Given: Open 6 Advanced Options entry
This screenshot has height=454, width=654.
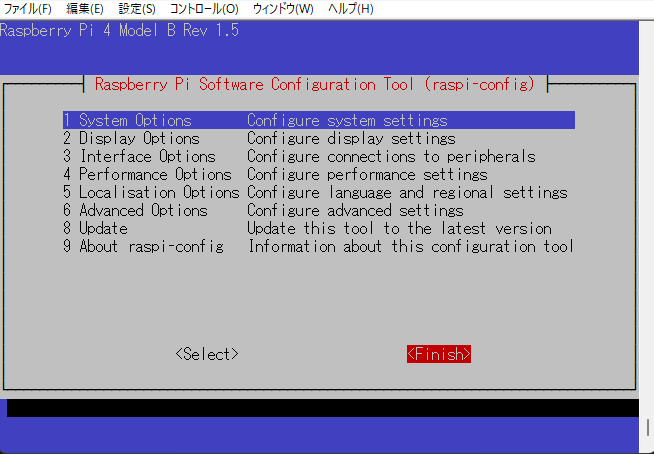Looking at the screenshot, I should point(135,210).
